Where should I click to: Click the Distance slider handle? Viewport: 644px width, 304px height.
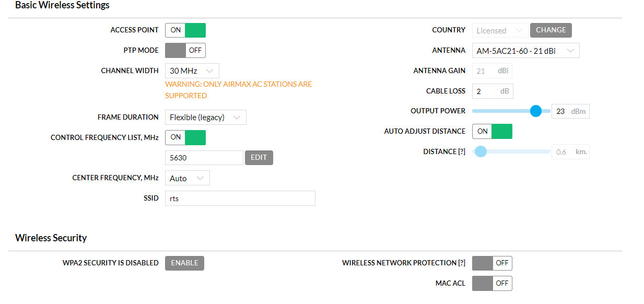[481, 152]
